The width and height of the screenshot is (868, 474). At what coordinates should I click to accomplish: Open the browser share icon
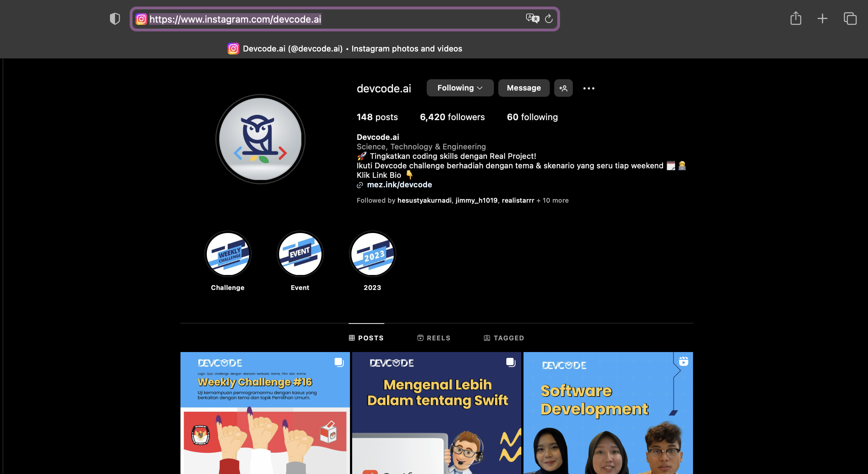coord(796,18)
